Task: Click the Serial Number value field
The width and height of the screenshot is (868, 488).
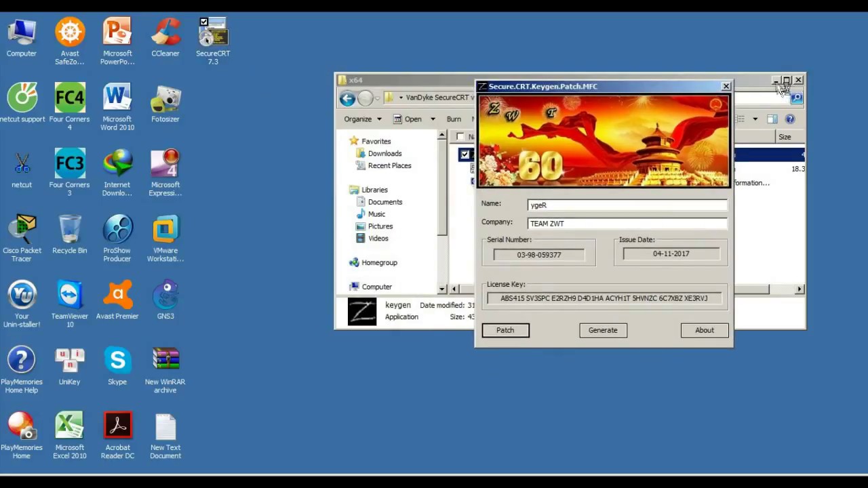Action: coord(539,255)
